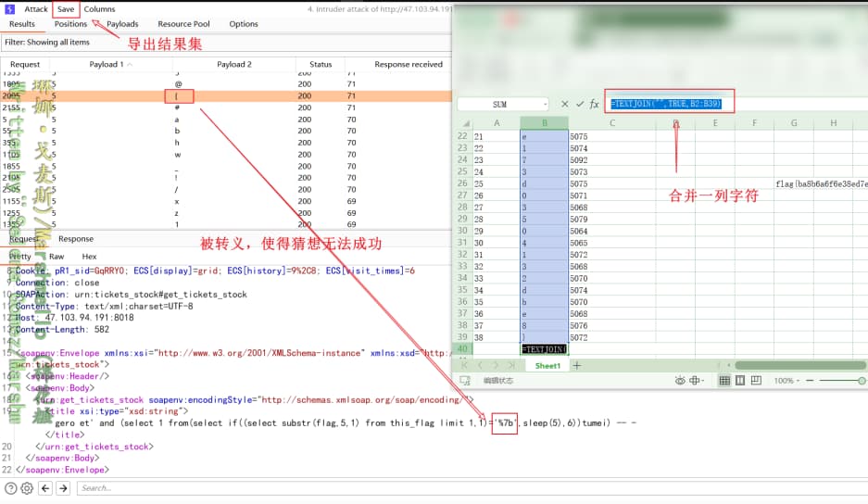Click the results filter bar
Image resolution: width=868 pixels, height=504 pixels.
[226, 42]
